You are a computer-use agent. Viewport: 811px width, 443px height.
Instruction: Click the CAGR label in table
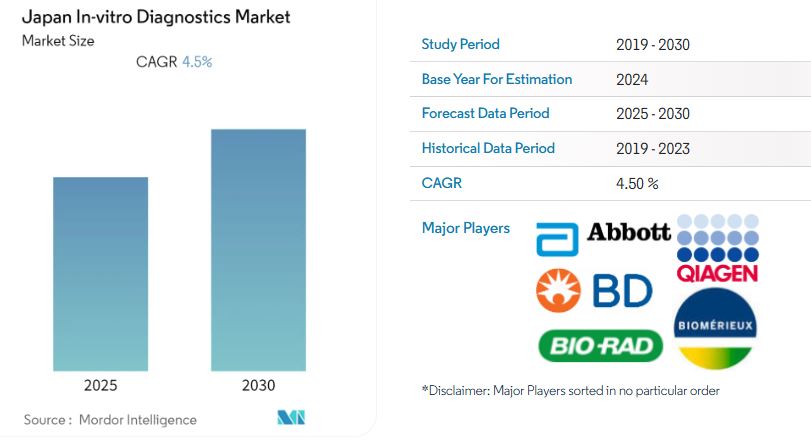tap(442, 183)
